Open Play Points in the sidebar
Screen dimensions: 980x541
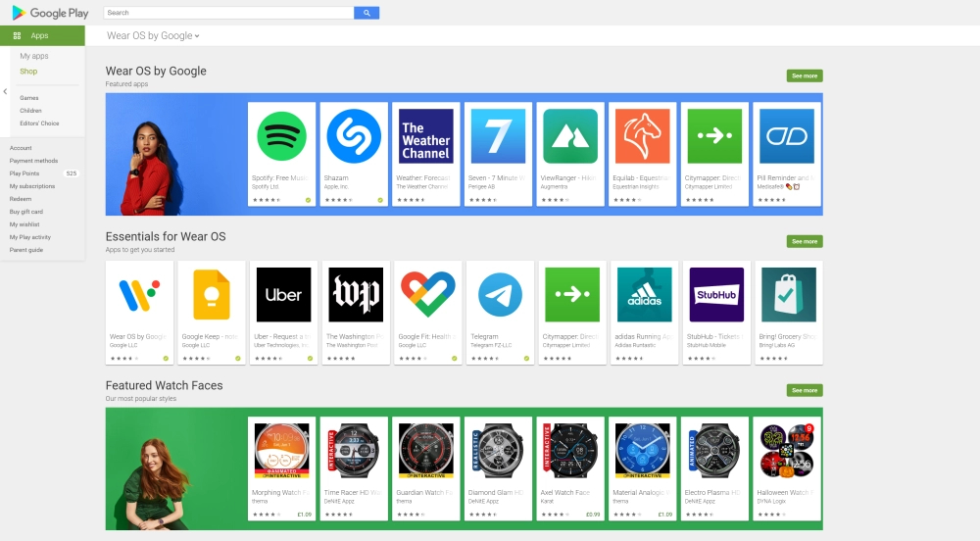pyautogui.click(x=24, y=173)
